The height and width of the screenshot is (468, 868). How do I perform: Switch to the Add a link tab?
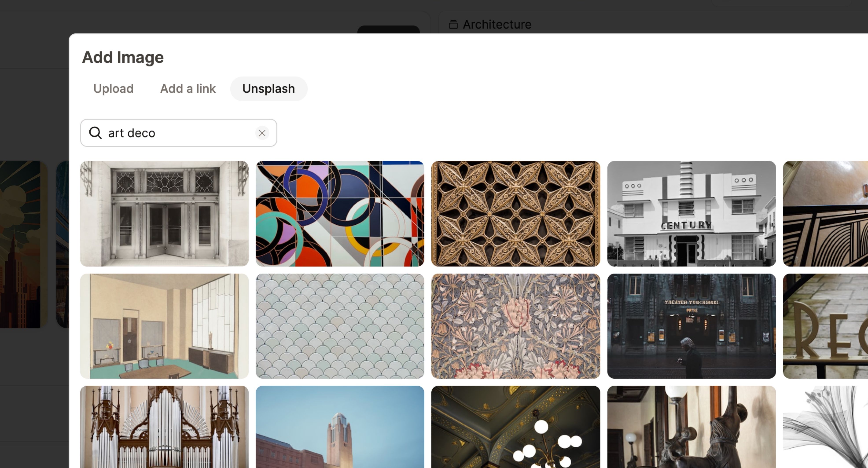(x=188, y=89)
